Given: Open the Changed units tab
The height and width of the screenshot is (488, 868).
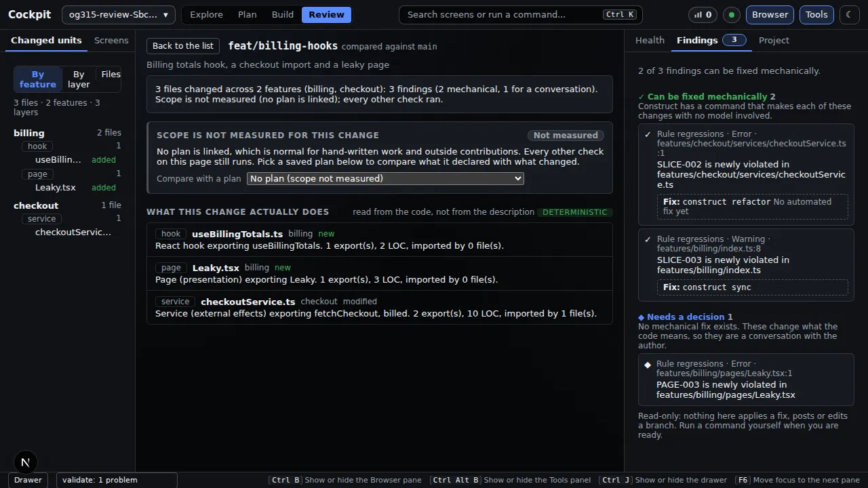Looking at the screenshot, I should coord(46,41).
